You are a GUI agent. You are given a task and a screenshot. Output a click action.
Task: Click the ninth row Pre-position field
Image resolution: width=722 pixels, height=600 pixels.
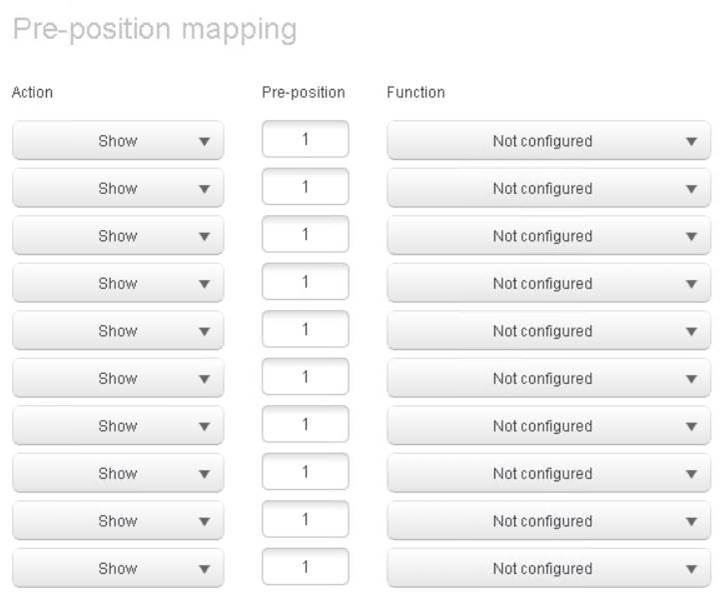305,520
